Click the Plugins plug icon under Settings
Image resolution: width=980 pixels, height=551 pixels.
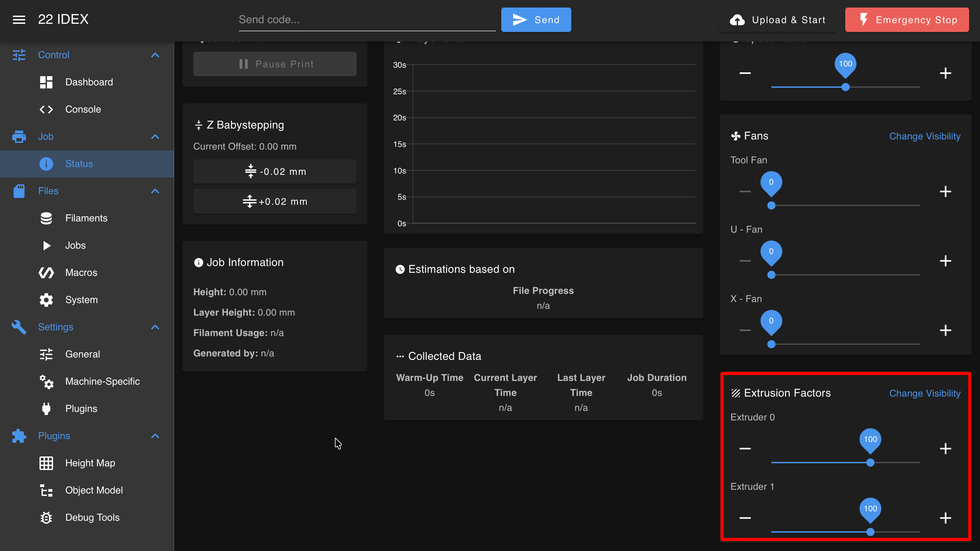coord(46,408)
